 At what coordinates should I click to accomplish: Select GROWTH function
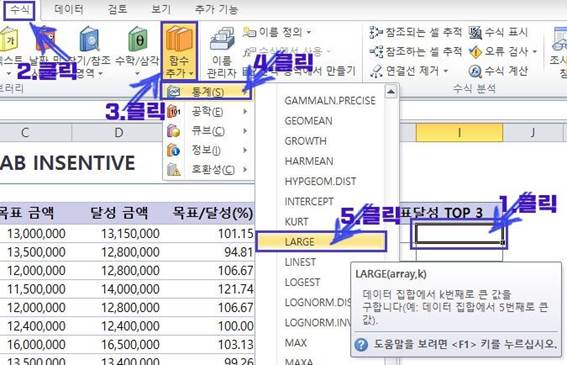tap(306, 141)
